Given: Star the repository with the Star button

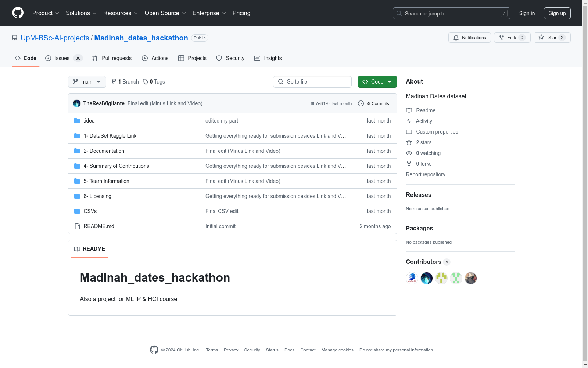Looking at the screenshot, I should [x=552, y=38].
